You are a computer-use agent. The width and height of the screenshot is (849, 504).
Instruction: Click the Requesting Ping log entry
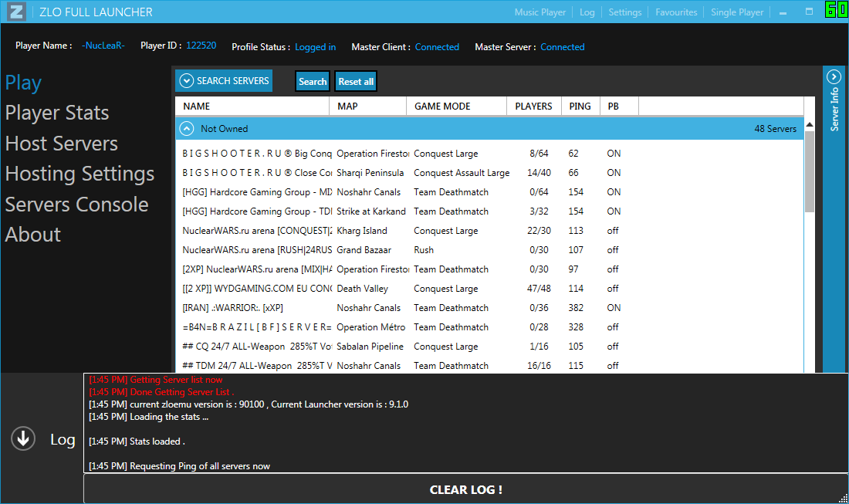pyautogui.click(x=179, y=466)
